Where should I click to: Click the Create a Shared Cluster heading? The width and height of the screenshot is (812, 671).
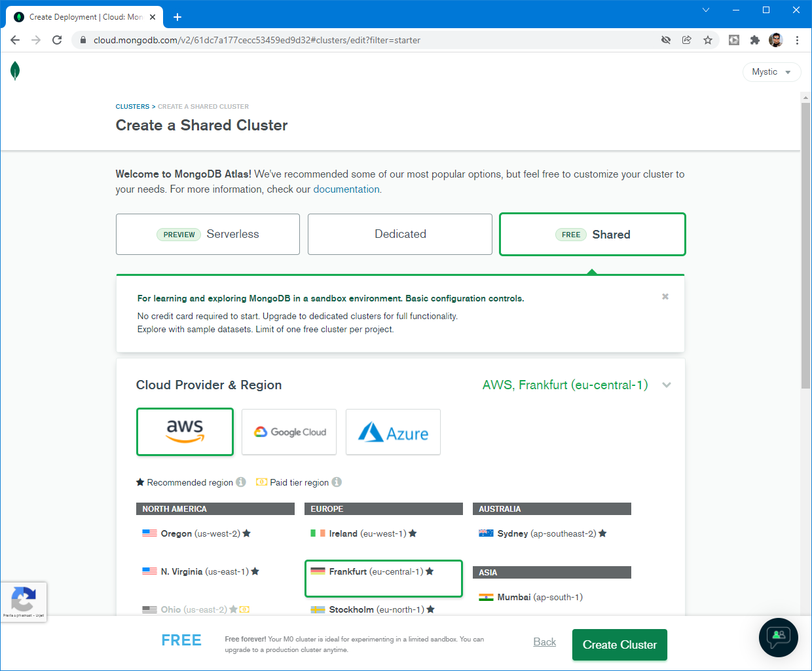(202, 125)
